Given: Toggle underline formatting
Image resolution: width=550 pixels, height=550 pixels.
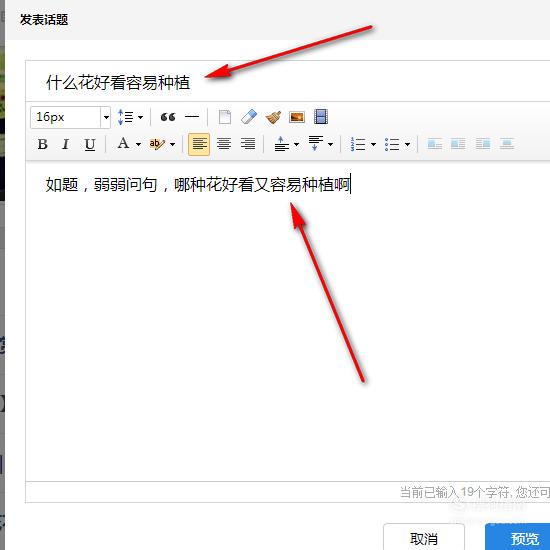Looking at the screenshot, I should 90,144.
